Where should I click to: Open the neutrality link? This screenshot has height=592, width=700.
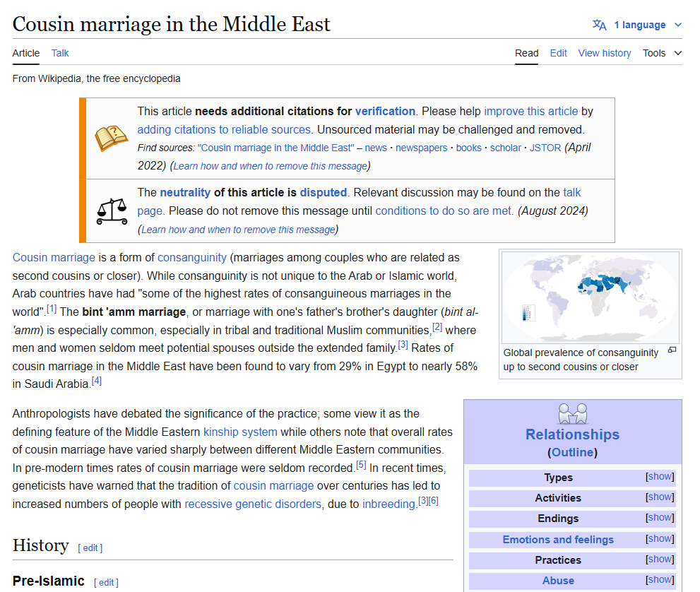point(185,192)
